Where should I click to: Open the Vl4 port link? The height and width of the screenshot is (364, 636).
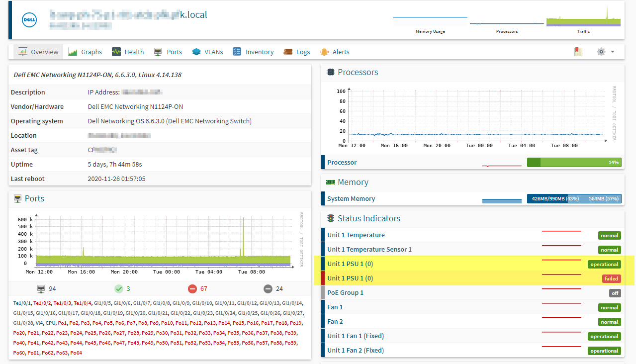click(x=39, y=323)
